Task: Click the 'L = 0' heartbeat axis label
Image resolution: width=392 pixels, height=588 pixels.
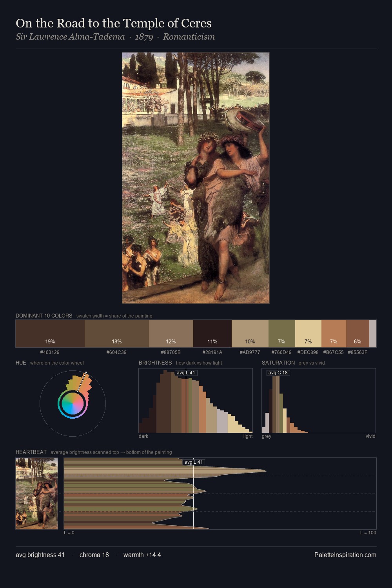Action: pyautogui.click(x=69, y=533)
